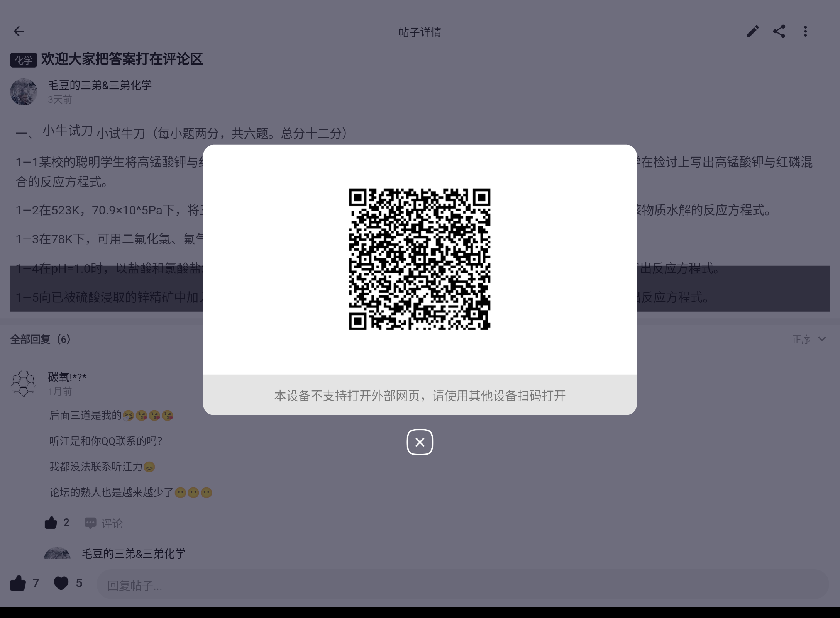The width and height of the screenshot is (840, 618).
Task: Click the section heading 小试牛刀
Action: pyautogui.click(x=121, y=133)
